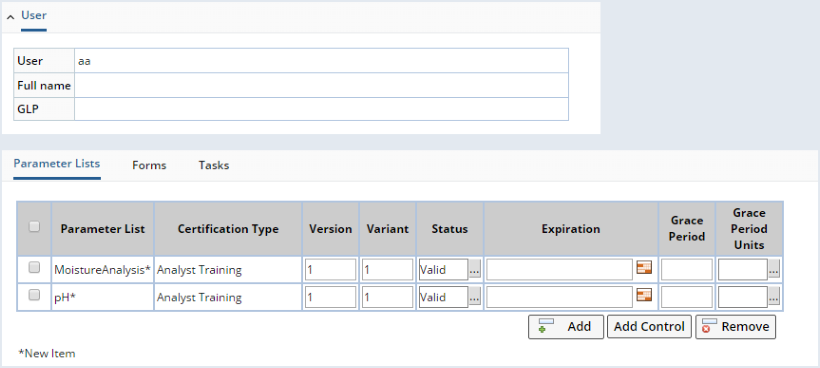Toggle the select-all checkbox in table header
This screenshot has width=820, height=368.
pos(34,226)
